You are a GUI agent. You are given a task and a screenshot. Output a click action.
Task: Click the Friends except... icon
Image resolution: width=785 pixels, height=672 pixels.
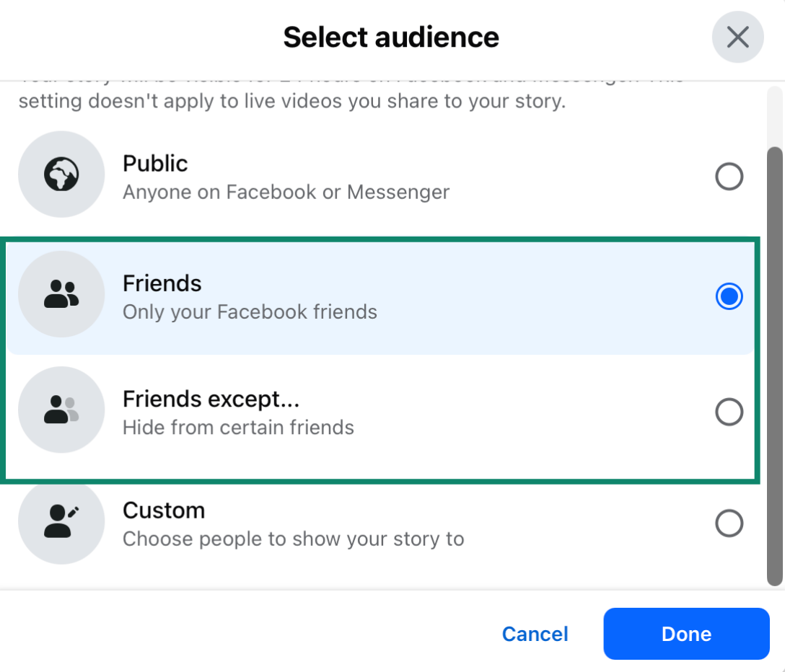pyautogui.click(x=61, y=409)
